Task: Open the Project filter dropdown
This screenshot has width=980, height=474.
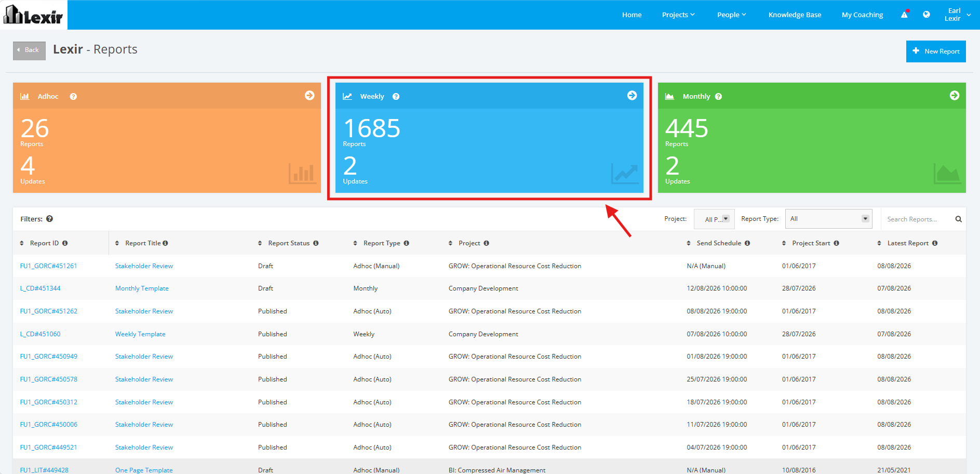Action: coord(714,219)
